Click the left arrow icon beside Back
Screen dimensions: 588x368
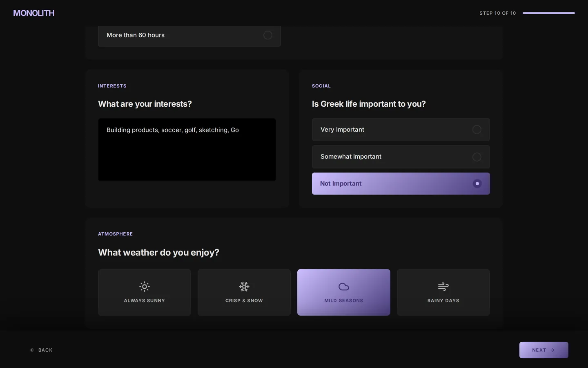tap(32, 350)
